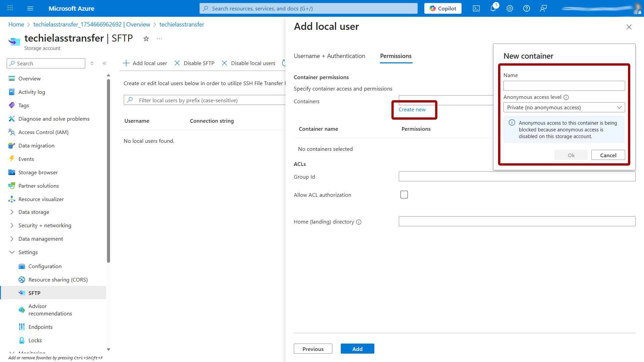Screen dimensions: 644x362
Task: Open Cloud Shell from top bar
Action: point(476,8)
